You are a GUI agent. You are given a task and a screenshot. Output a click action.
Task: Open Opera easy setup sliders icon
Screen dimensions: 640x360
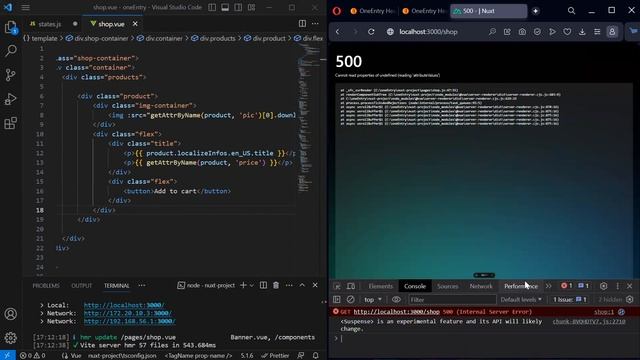597,32
